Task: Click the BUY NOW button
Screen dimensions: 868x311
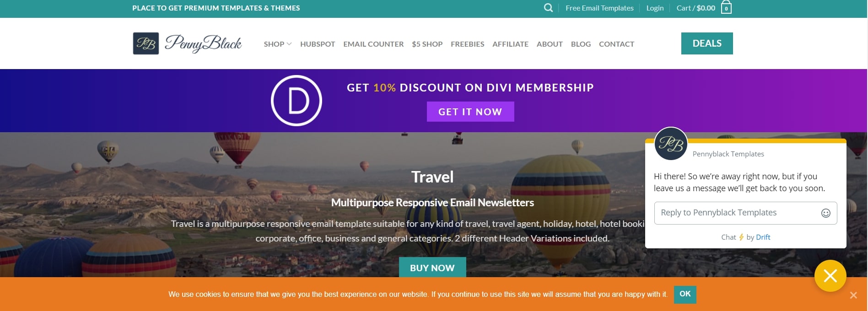Action: (432, 268)
